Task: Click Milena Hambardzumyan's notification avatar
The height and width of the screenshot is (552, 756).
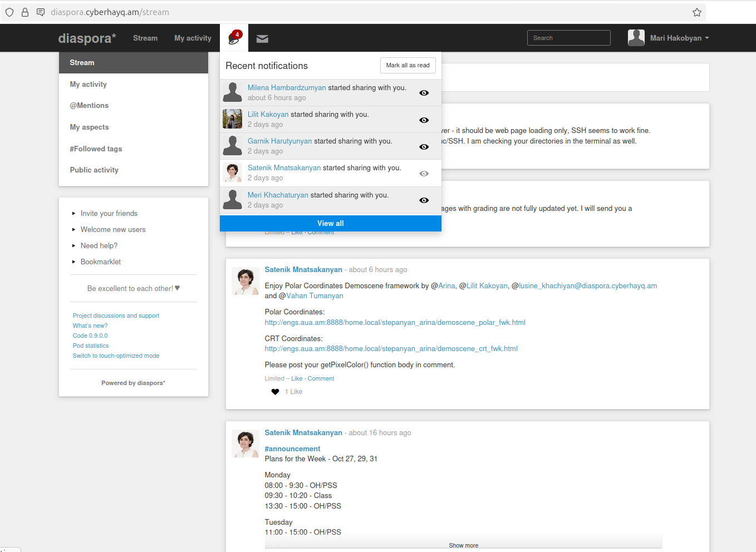Action: pyautogui.click(x=232, y=92)
